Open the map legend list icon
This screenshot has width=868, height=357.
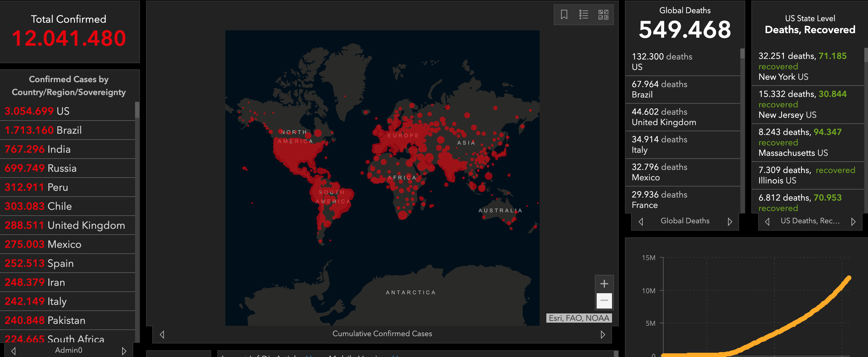(583, 14)
